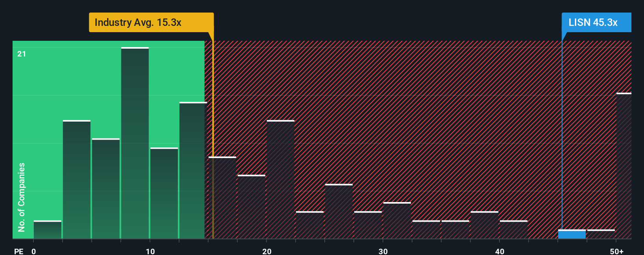Click the Industry Avg. 15.3x label
The image size is (644, 255).
coord(151,22)
